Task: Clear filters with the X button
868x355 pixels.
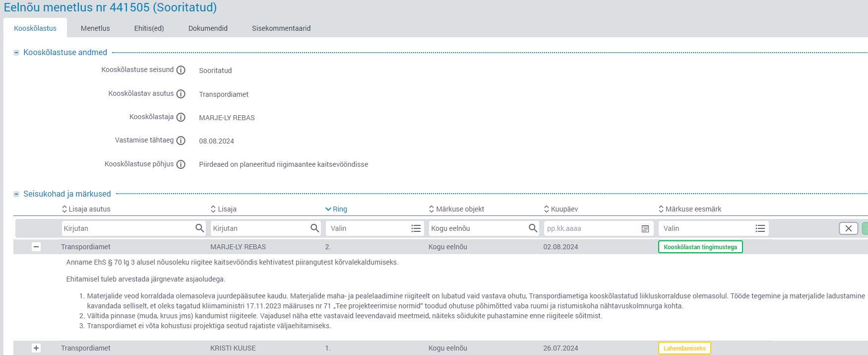Action: (x=849, y=228)
